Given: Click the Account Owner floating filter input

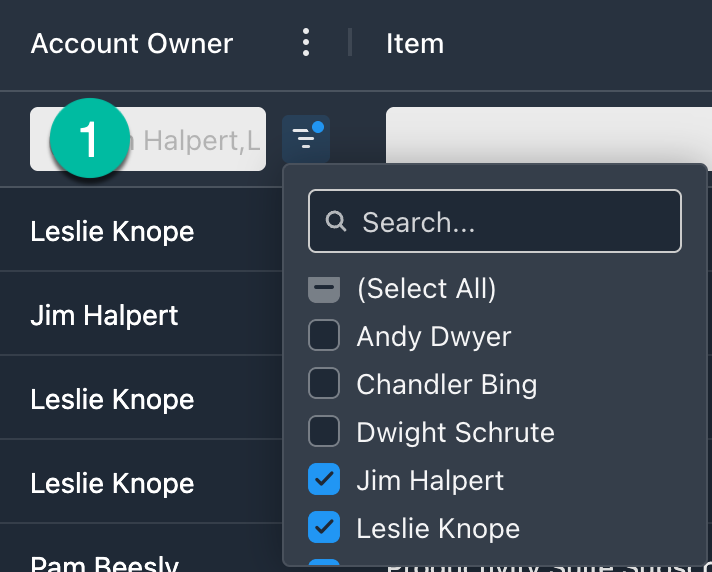Looking at the screenshot, I should pyautogui.click(x=148, y=139).
